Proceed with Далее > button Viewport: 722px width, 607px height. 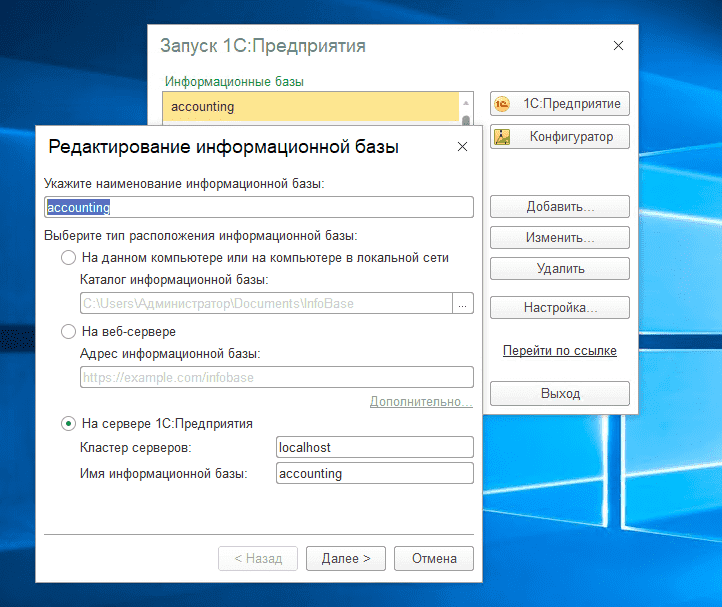click(x=346, y=559)
